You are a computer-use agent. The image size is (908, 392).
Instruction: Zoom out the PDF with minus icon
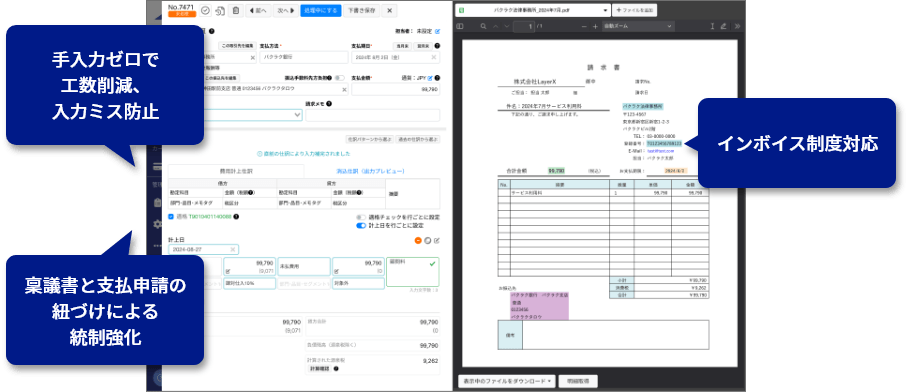tap(584, 26)
